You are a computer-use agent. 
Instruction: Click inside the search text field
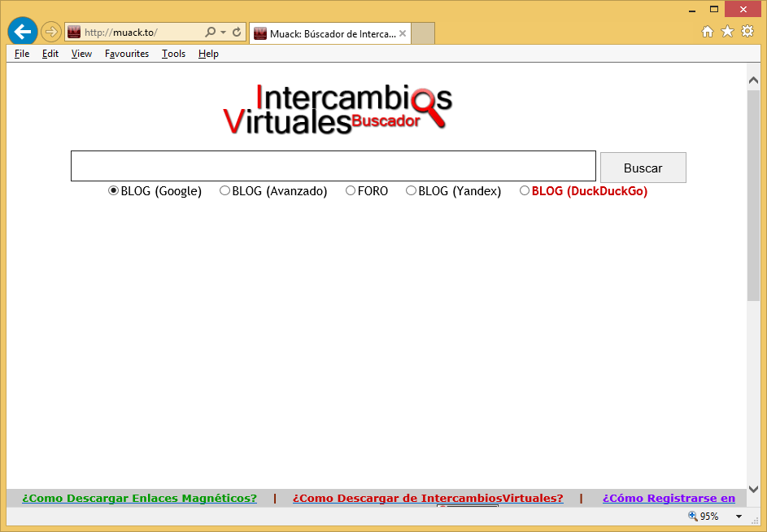[x=333, y=166]
